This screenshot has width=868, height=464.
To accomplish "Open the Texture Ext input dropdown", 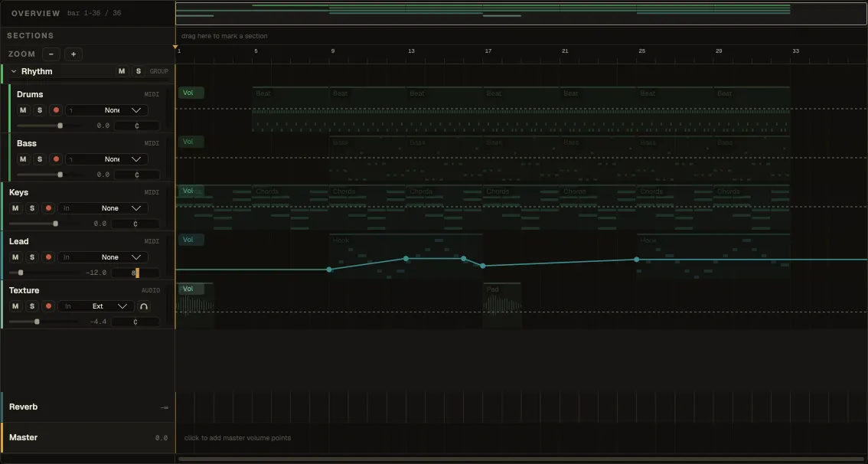I will (x=96, y=306).
